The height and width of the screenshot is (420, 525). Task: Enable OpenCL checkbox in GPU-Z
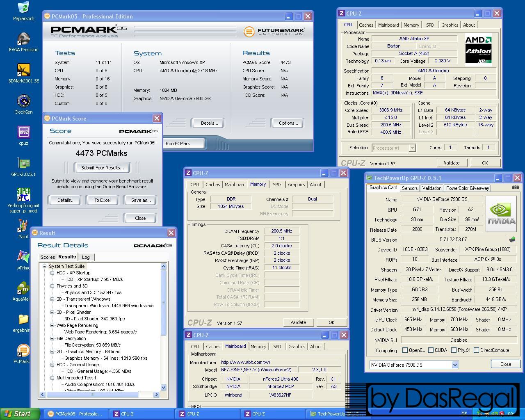tap(405, 350)
